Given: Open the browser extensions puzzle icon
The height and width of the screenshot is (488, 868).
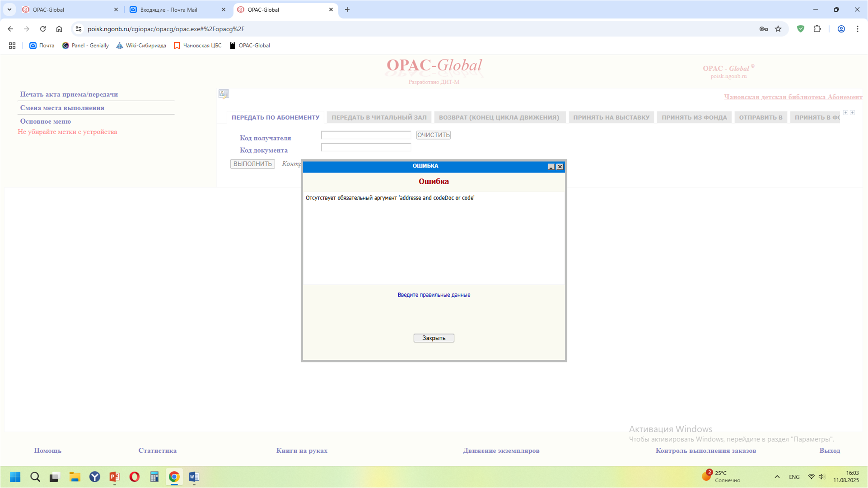Looking at the screenshot, I should [x=817, y=29].
